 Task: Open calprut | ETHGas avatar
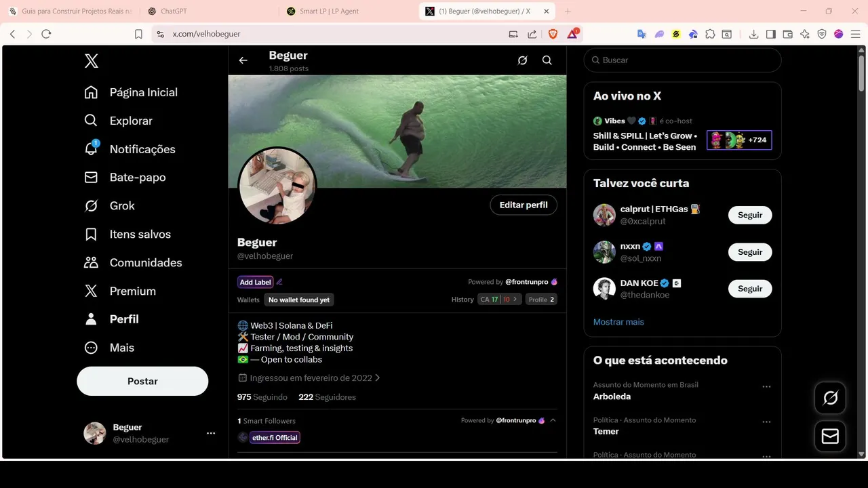point(604,215)
